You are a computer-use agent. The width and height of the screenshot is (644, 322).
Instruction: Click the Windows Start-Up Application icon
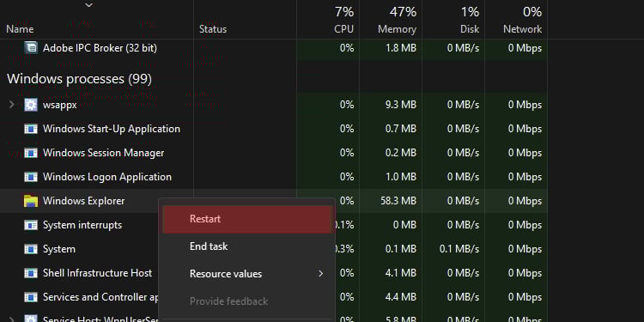coord(31,129)
